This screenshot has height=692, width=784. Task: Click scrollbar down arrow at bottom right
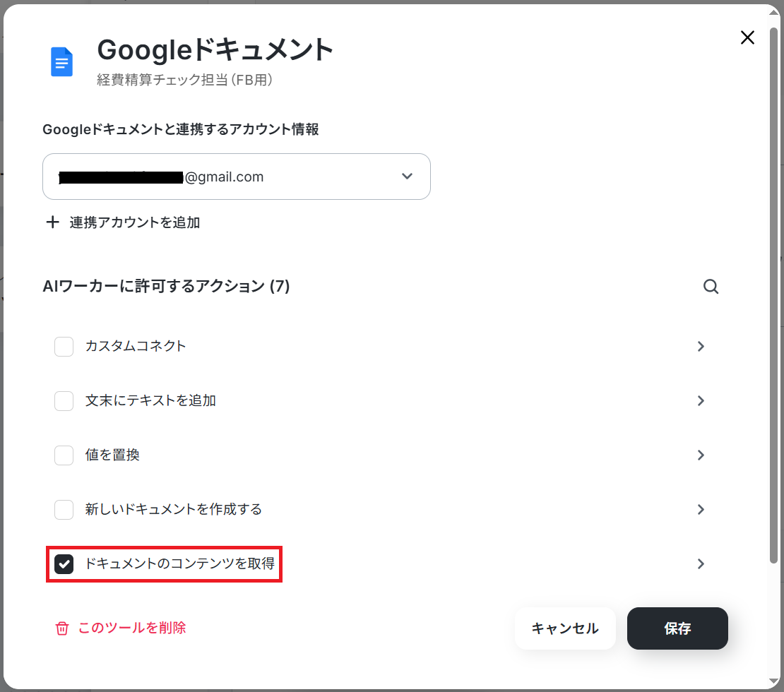[773, 682]
